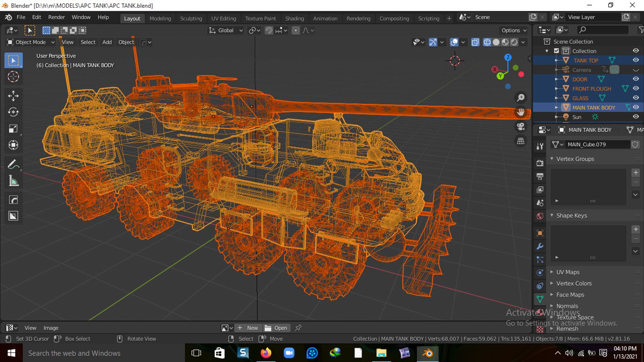This screenshot has width=644, height=362.
Task: Select the Scale tool
Action: 13,128
